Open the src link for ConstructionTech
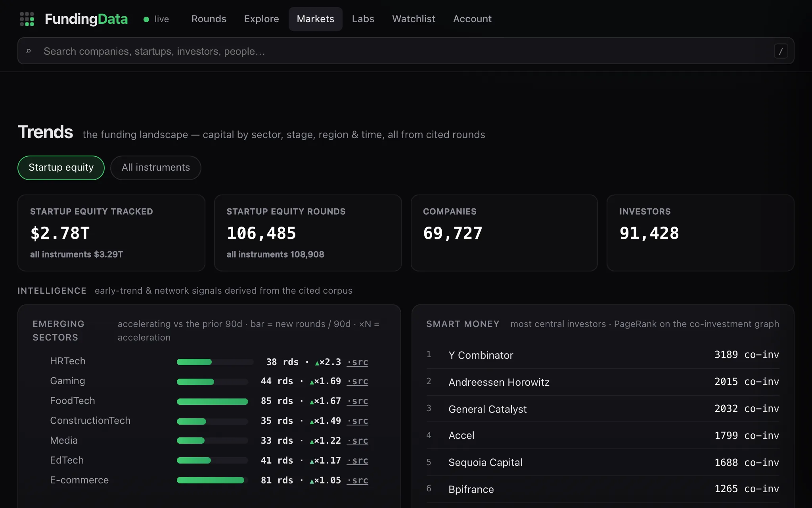This screenshot has height=508, width=812. (x=357, y=421)
